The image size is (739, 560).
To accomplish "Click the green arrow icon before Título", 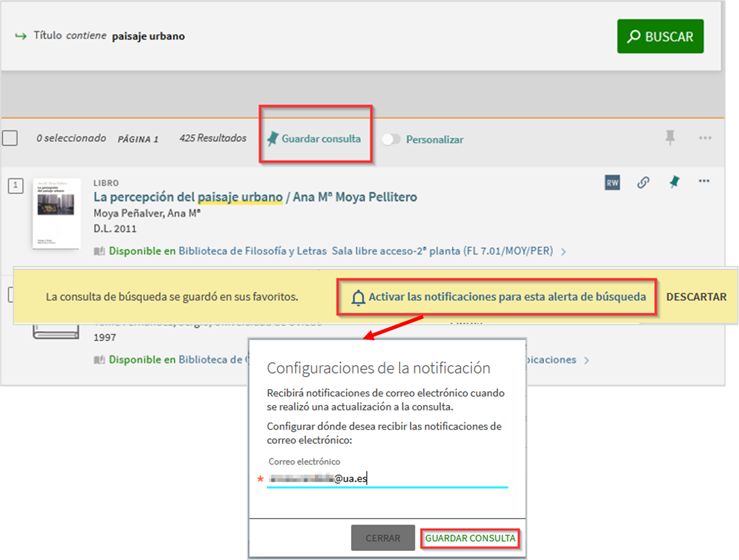I will point(21,36).
